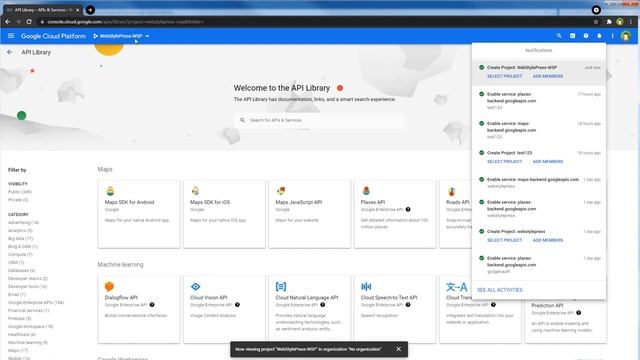The height and width of the screenshot is (360, 640).
Task: Click the browser back button
Action: pos(8,22)
